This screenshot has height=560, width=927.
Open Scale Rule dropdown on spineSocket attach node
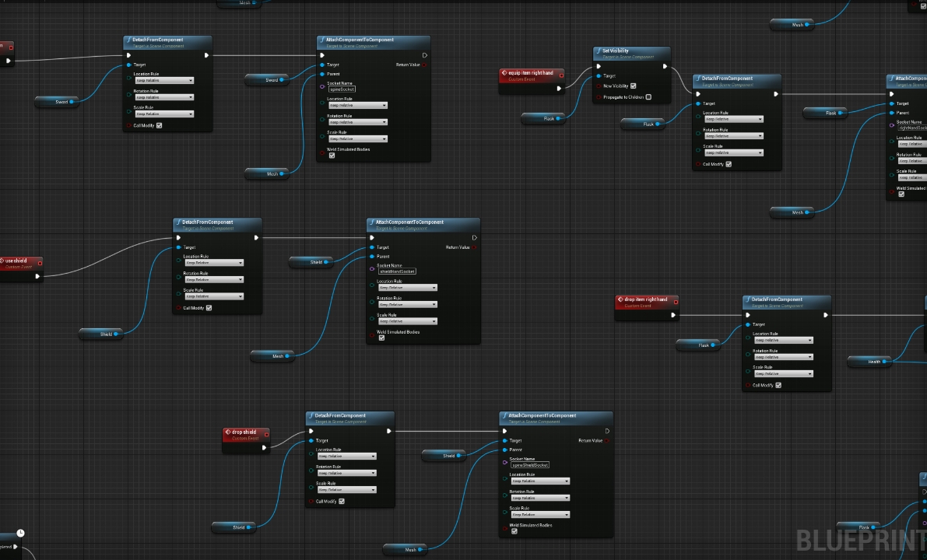tap(357, 139)
